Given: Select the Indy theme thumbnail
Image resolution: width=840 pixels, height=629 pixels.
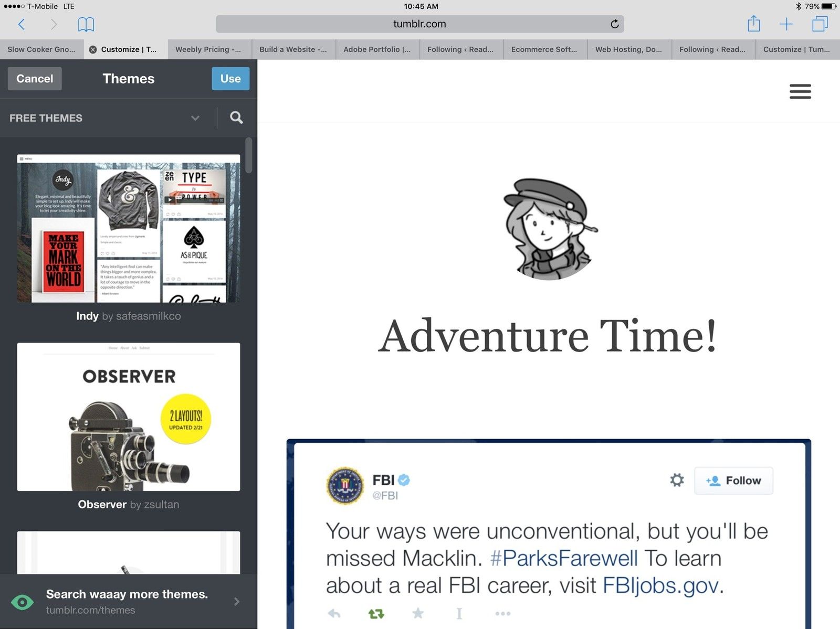Looking at the screenshot, I should pos(129,228).
